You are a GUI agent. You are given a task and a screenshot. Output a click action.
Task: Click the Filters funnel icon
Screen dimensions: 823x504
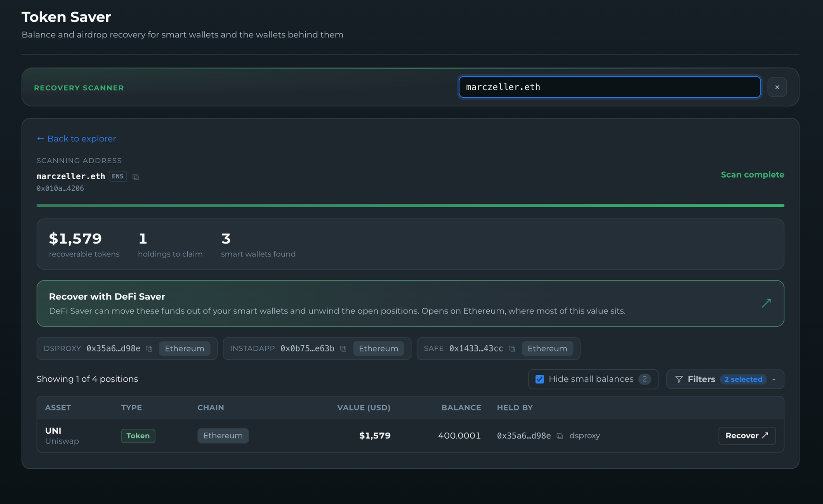coord(679,379)
